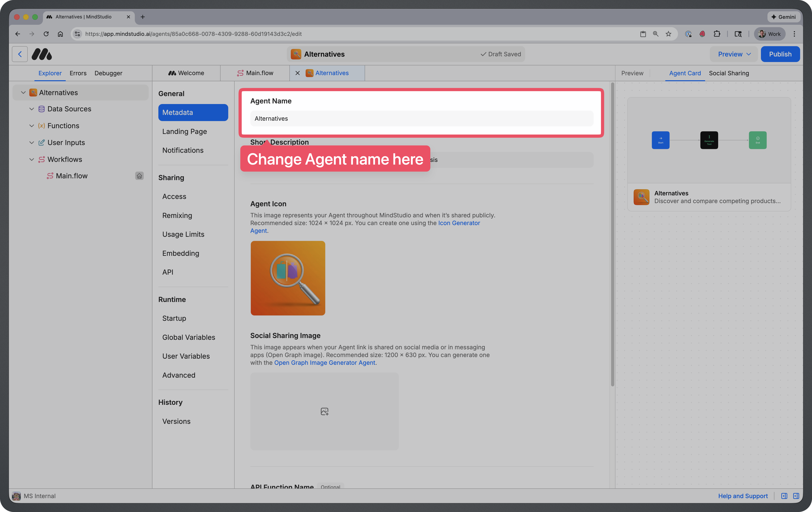The width and height of the screenshot is (812, 512).
Task: Click the Alternatives agent icon in the header
Action: [x=296, y=54]
